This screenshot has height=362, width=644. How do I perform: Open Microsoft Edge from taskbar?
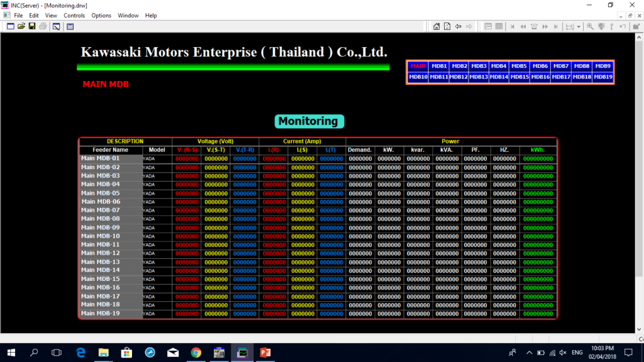tap(81, 353)
